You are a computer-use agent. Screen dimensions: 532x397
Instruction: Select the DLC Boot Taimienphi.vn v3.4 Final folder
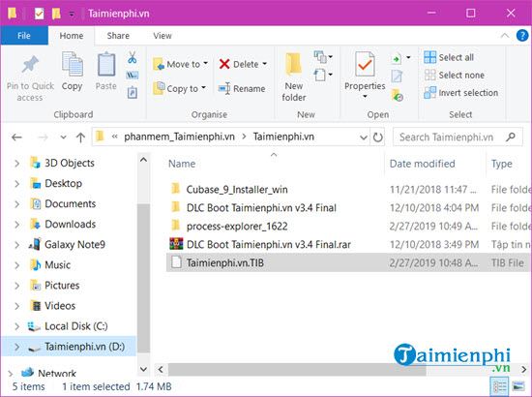coord(261,207)
